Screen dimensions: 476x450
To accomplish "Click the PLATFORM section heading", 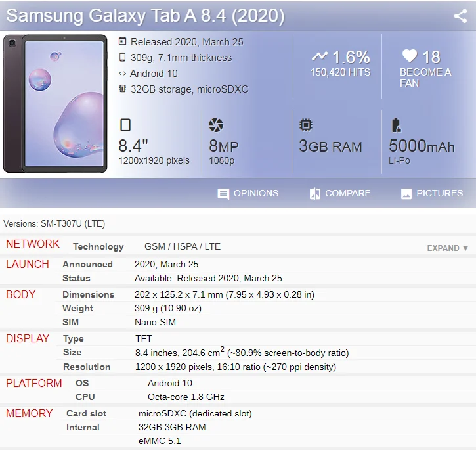I will [33, 383].
